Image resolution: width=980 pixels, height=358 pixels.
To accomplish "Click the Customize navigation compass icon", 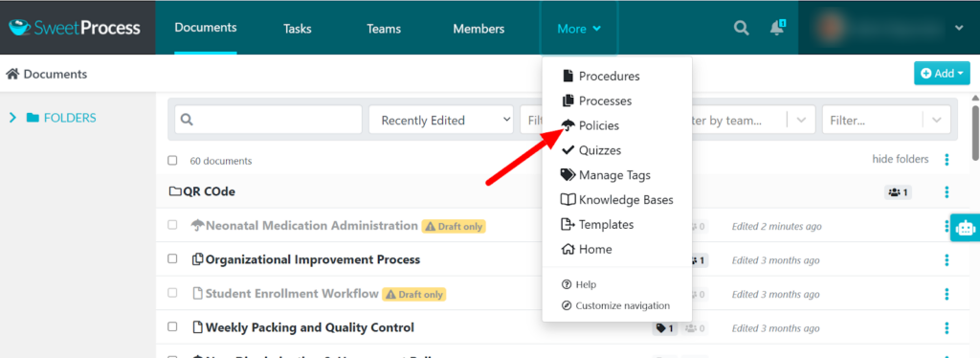I will (567, 305).
